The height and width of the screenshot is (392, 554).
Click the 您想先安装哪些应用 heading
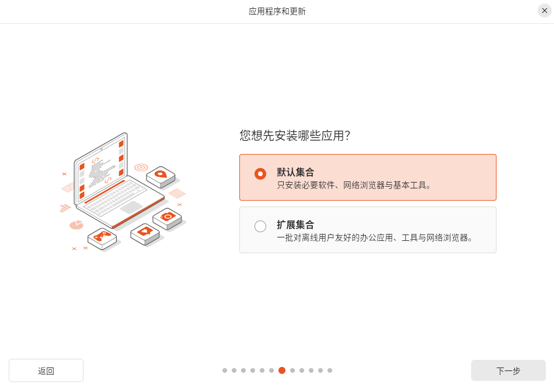(x=295, y=136)
